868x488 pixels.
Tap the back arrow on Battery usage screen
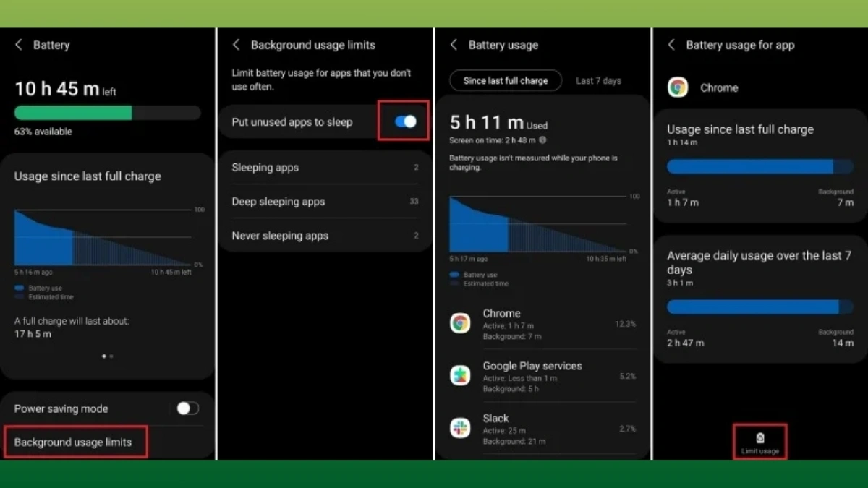click(x=454, y=45)
